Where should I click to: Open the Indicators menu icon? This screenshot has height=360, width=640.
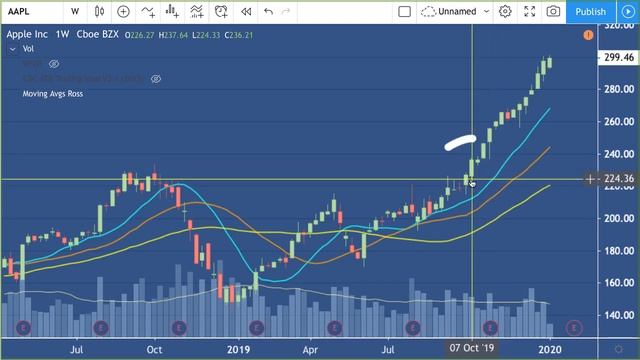point(148,11)
